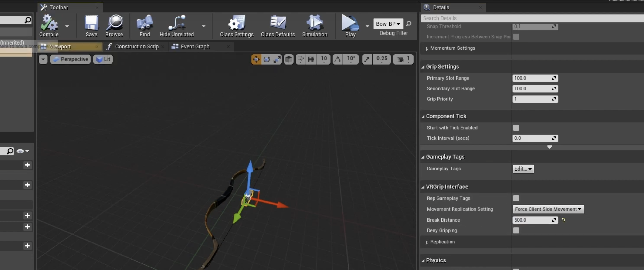Enable the Start with Tick Enabled checkbox
The width and height of the screenshot is (644, 270).
click(516, 128)
